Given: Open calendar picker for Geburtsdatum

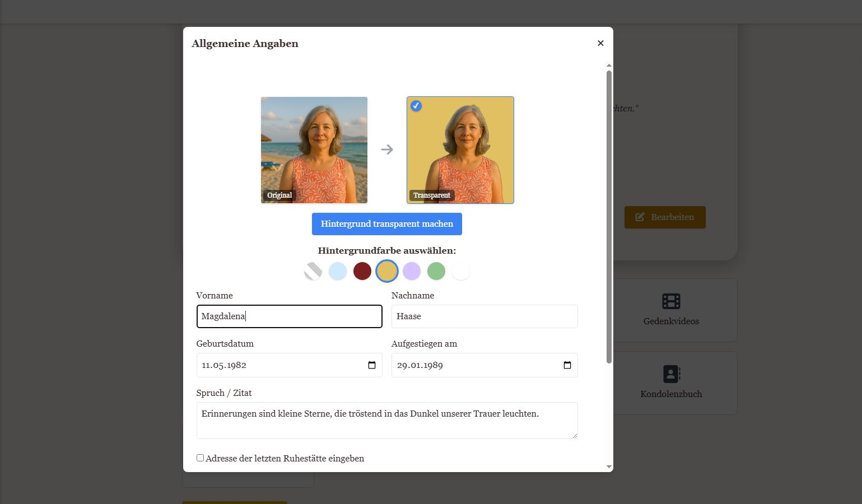Looking at the screenshot, I should (372, 365).
